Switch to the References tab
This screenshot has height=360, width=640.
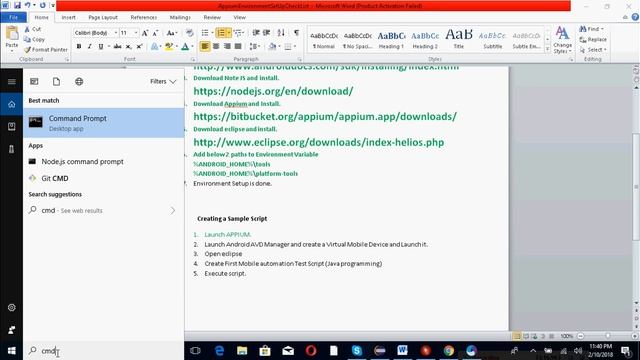[x=143, y=17]
